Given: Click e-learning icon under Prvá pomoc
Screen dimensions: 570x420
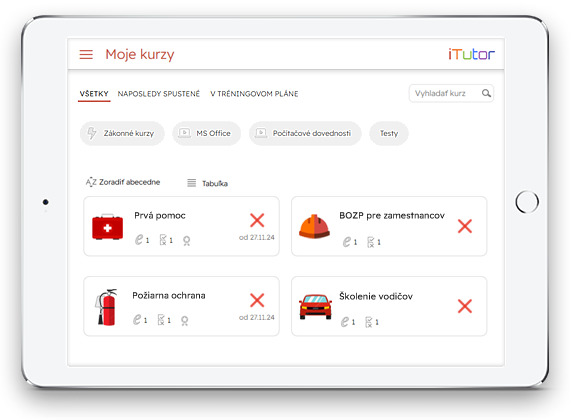Looking at the screenshot, I should tap(139, 240).
